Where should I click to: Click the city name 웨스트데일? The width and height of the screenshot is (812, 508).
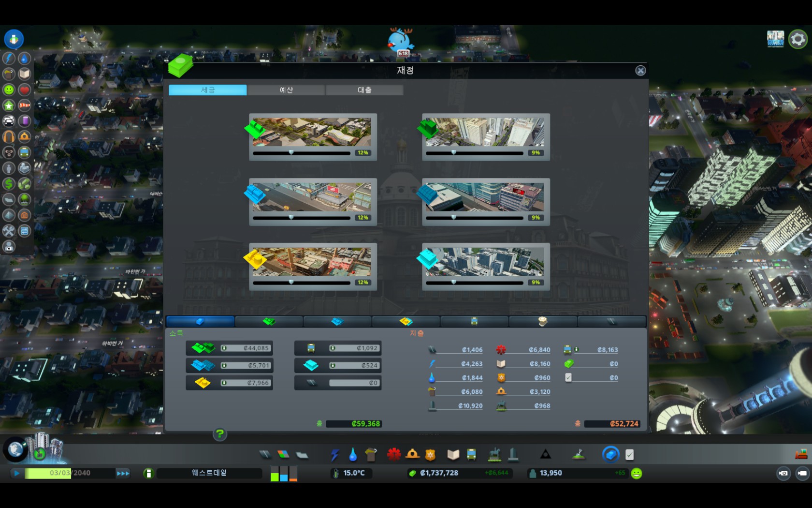tap(209, 473)
